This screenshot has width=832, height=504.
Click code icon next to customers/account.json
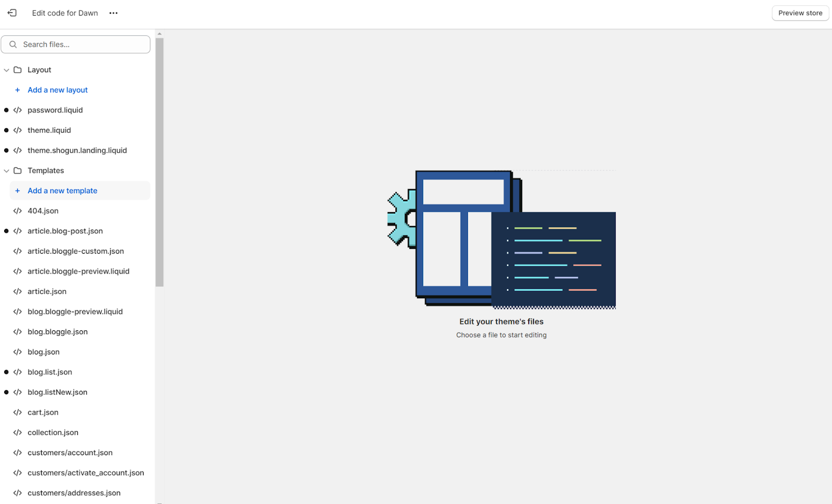point(18,453)
